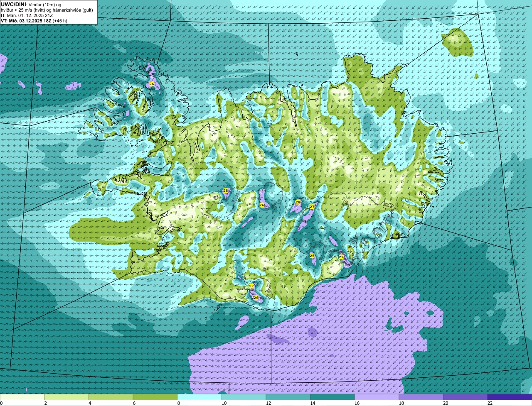Select the 6–8 m/s olive green legend swatch
The image size is (532, 406).
click(155, 397)
